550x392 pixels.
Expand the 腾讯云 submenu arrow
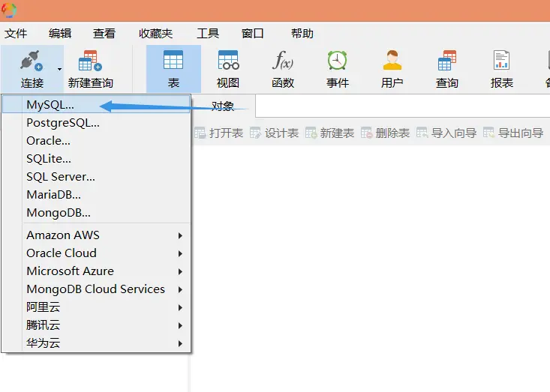180,325
